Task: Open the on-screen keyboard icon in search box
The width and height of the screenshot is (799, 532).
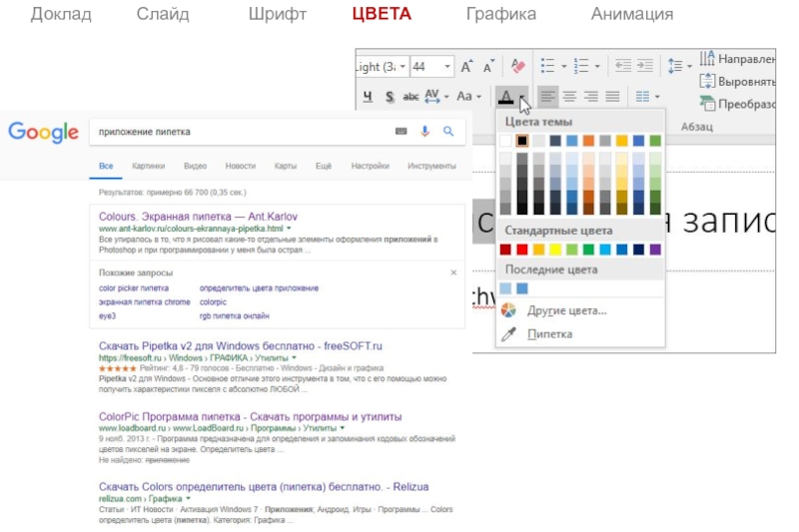Action: pyautogui.click(x=401, y=131)
